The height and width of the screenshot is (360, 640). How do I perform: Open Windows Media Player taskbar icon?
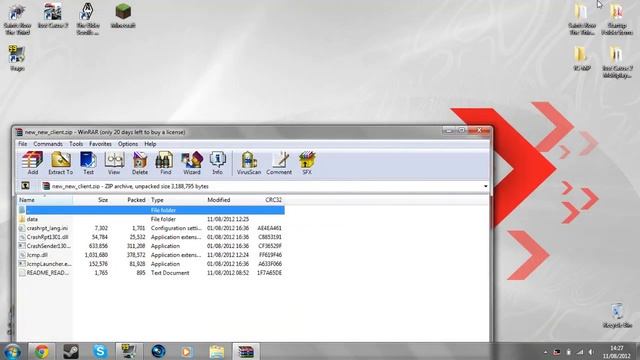click(x=187, y=351)
